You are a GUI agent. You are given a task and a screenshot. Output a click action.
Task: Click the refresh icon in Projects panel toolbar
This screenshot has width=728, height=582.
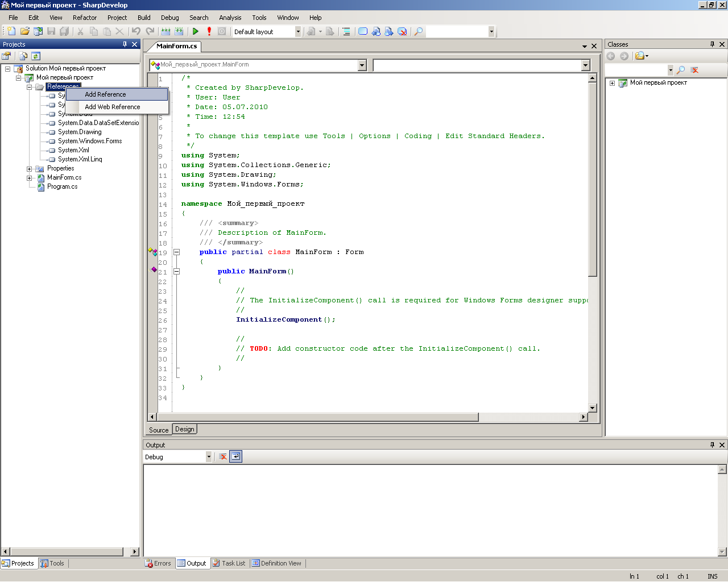(36, 56)
